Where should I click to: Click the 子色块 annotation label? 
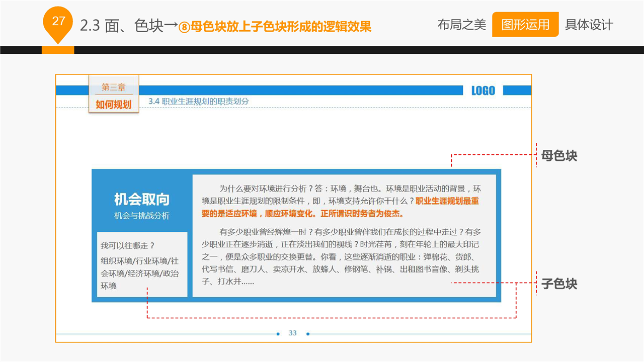tap(559, 284)
